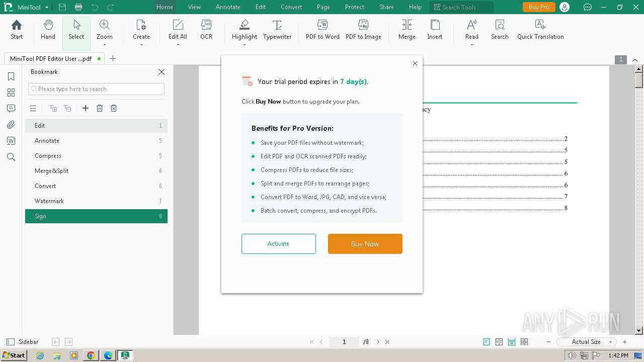
Task: Switch to the Annotate tab
Action: pos(228,7)
